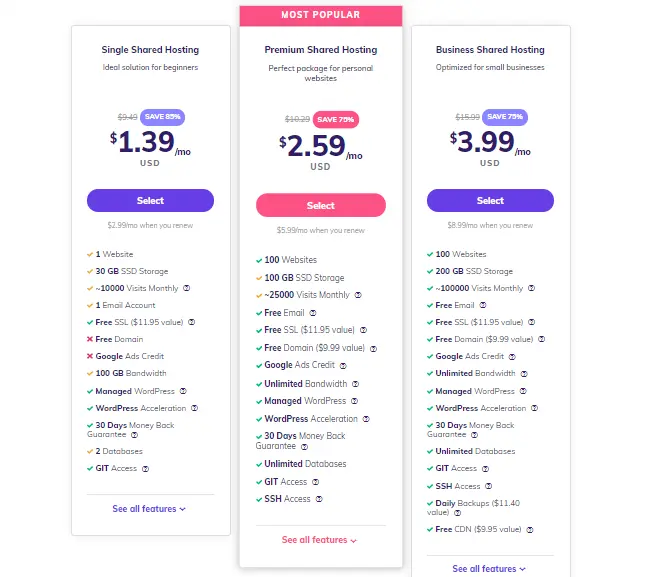The image size is (653, 577).
Task: Click info icon next to Business Free CDN
Action: (x=530, y=530)
